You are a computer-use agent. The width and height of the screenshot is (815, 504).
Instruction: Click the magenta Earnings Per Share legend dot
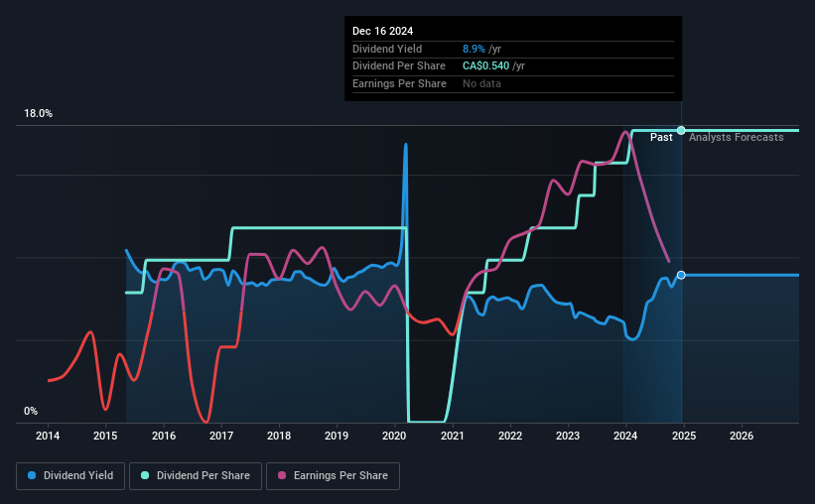click(282, 475)
